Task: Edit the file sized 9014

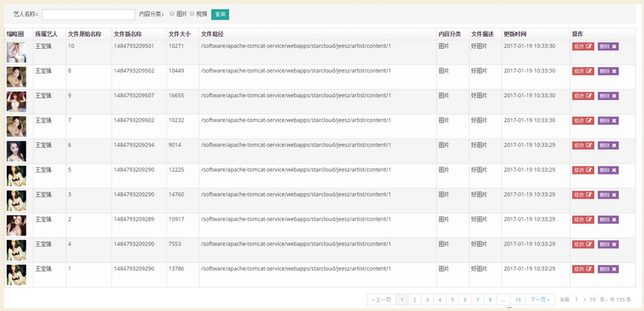Action: [x=583, y=145]
